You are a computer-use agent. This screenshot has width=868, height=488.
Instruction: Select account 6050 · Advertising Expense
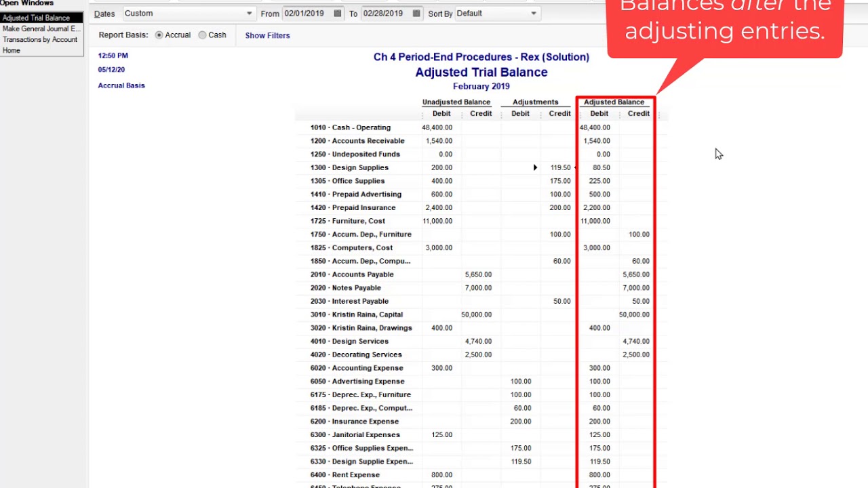click(x=357, y=382)
